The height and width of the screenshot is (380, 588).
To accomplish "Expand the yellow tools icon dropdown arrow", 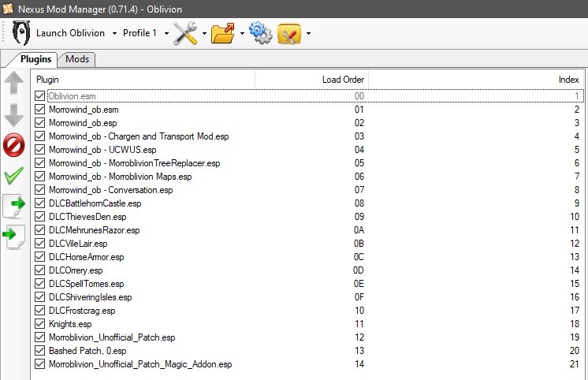I will (x=308, y=33).
